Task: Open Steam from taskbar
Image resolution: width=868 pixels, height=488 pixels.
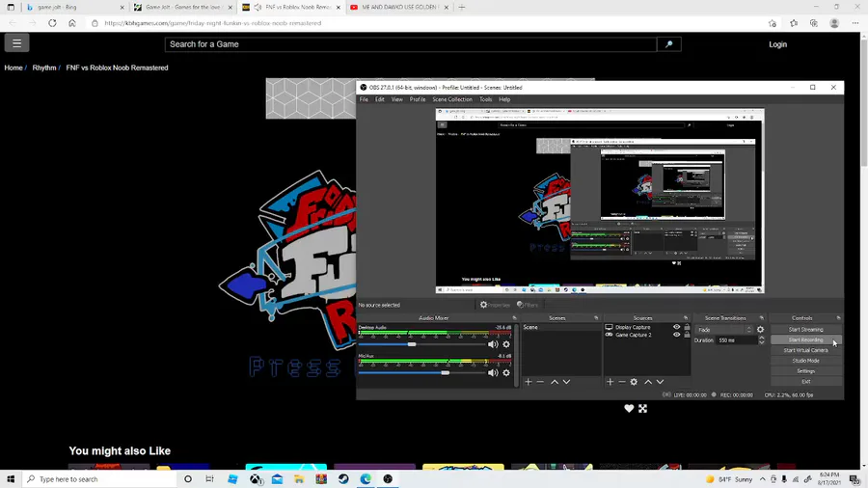Action: [343, 479]
